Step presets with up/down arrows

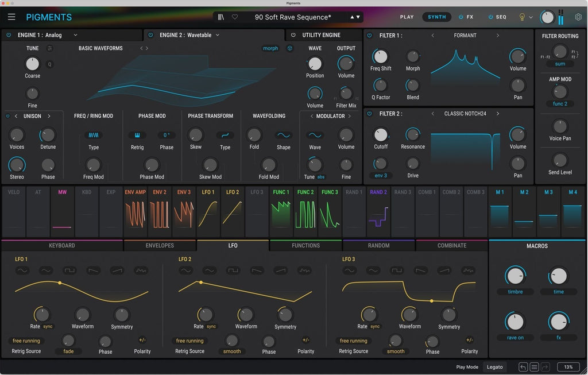tap(355, 17)
